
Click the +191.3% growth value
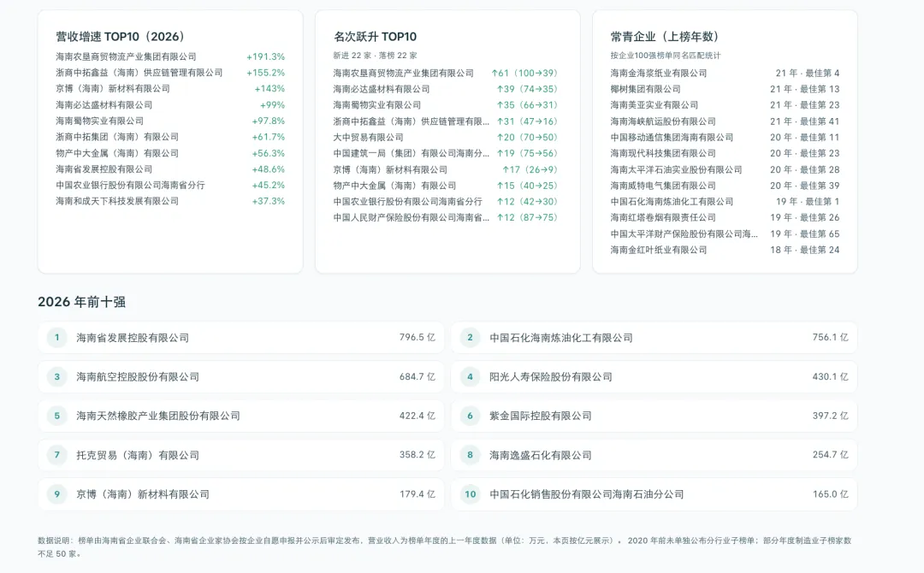pos(266,56)
